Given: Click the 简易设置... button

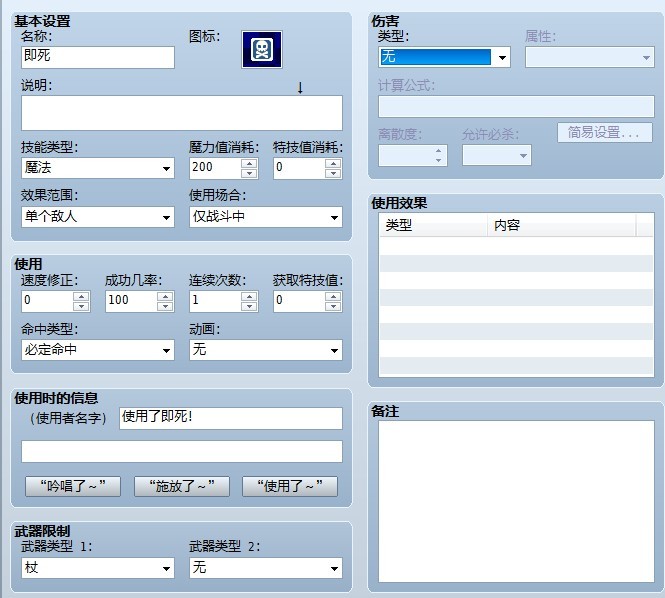Looking at the screenshot, I should click(x=604, y=133).
